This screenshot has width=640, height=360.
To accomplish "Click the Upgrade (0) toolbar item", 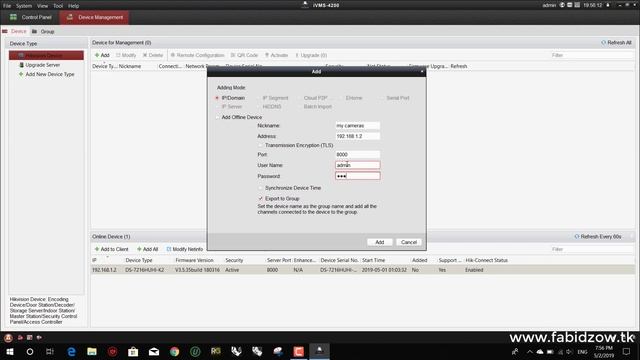I will pyautogui.click(x=311, y=55).
